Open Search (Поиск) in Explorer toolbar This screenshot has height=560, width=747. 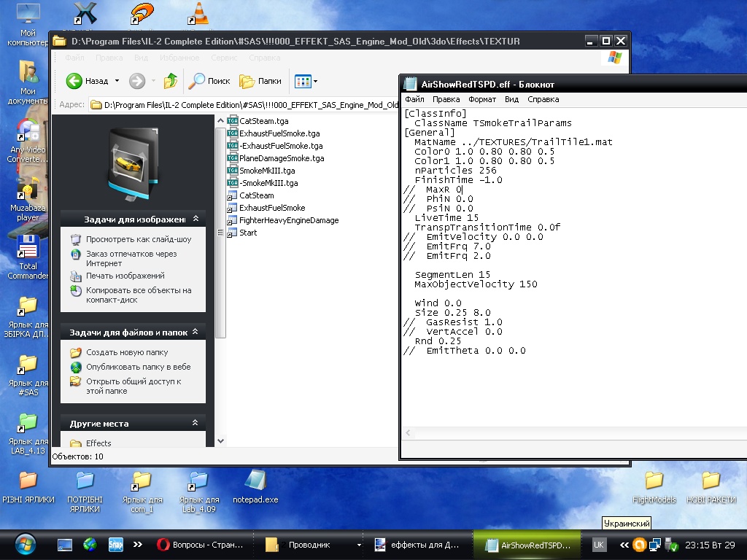tap(209, 81)
